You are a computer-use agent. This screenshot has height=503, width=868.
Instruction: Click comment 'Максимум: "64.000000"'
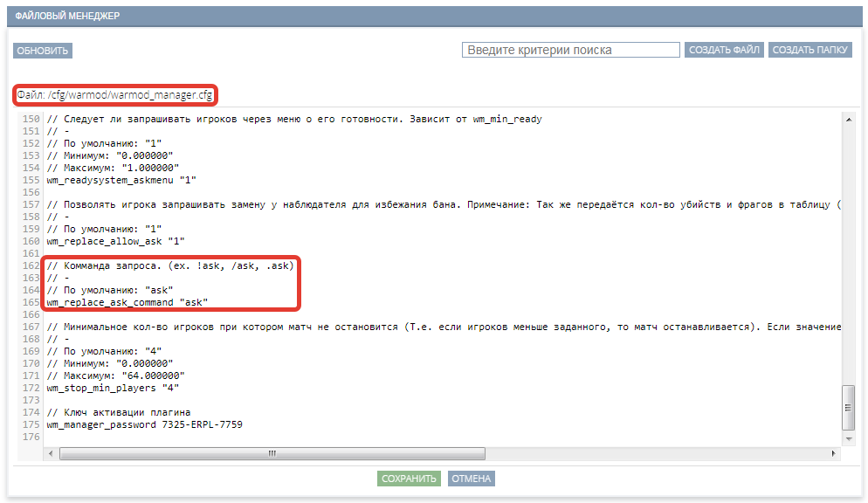pyautogui.click(x=115, y=376)
